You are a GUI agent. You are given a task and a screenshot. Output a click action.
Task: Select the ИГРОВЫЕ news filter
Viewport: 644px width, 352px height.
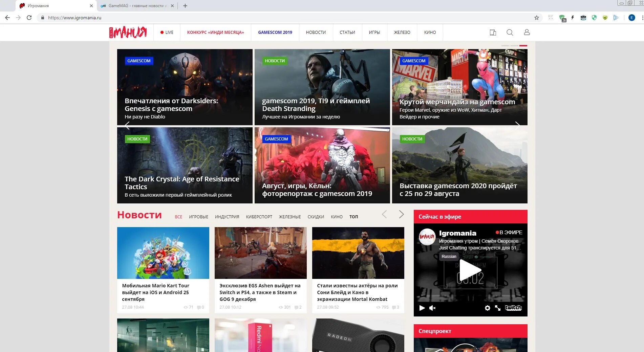[198, 217]
